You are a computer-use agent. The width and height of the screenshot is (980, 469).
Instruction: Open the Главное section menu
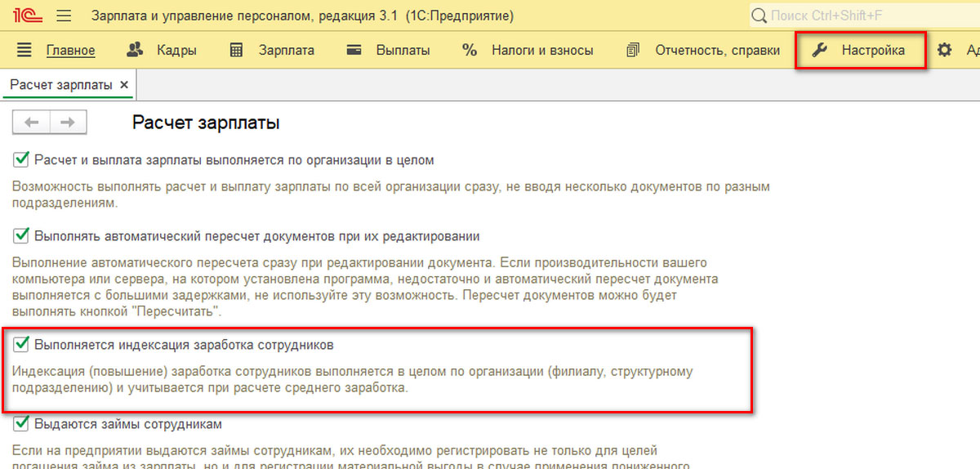click(70, 50)
